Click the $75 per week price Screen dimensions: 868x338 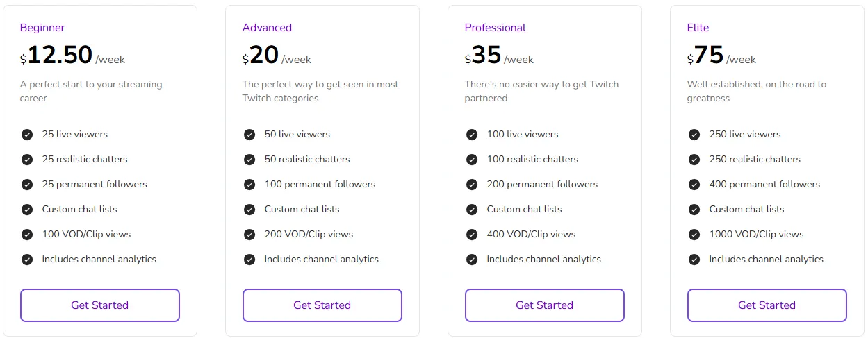[x=721, y=56]
